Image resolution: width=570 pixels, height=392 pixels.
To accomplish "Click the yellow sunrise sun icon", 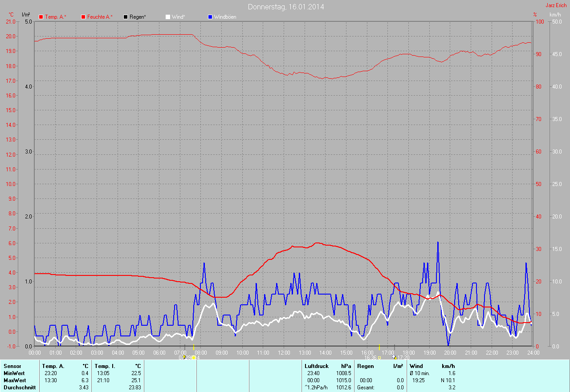I will click(193, 357).
